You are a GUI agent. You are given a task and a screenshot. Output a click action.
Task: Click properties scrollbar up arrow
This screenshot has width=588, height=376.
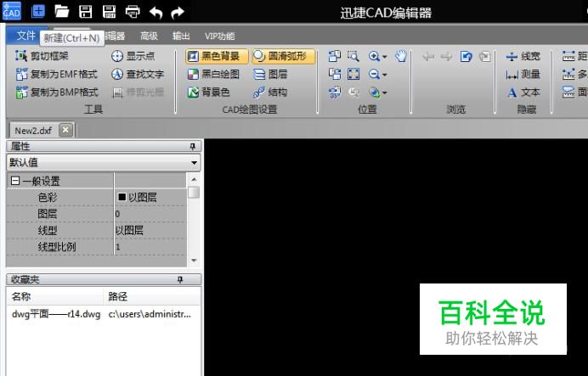pyautogui.click(x=194, y=179)
